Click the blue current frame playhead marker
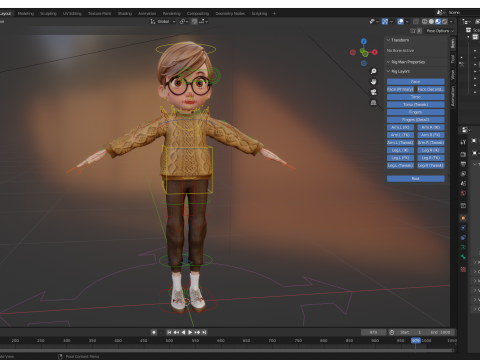Screen dimensions: 480x360 (416, 340)
